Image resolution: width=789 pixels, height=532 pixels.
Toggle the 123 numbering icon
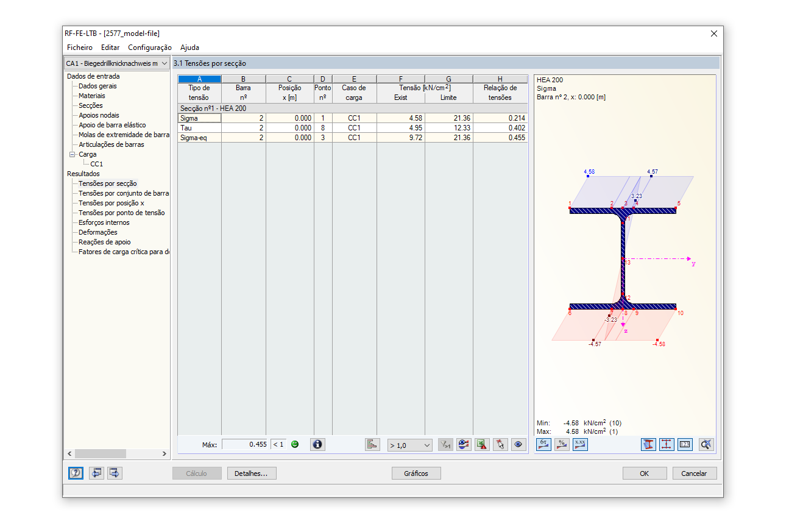pos(685,444)
